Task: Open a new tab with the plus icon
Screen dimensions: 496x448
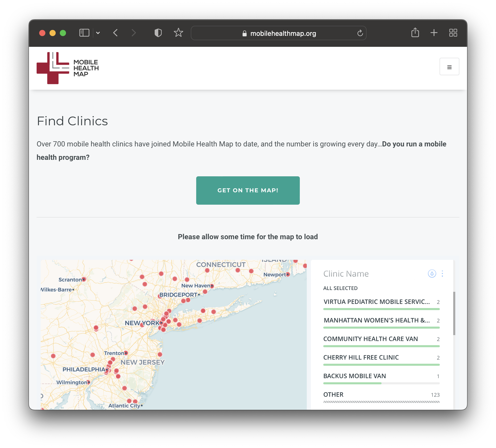Action: pyautogui.click(x=434, y=33)
